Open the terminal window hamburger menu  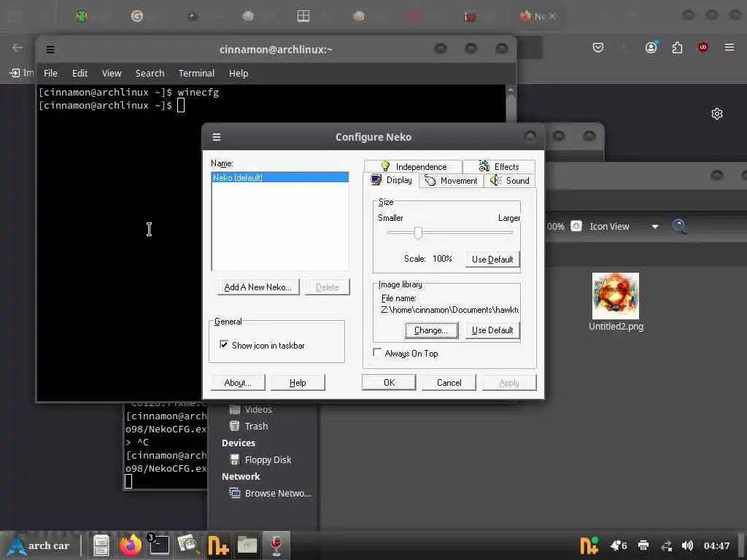pos(50,49)
